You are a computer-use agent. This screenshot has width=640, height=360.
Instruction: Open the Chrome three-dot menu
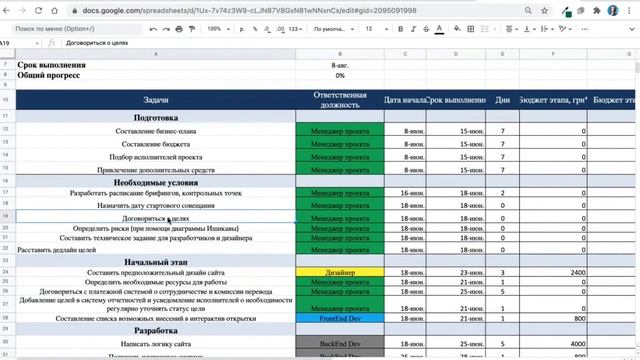pyautogui.click(x=629, y=11)
